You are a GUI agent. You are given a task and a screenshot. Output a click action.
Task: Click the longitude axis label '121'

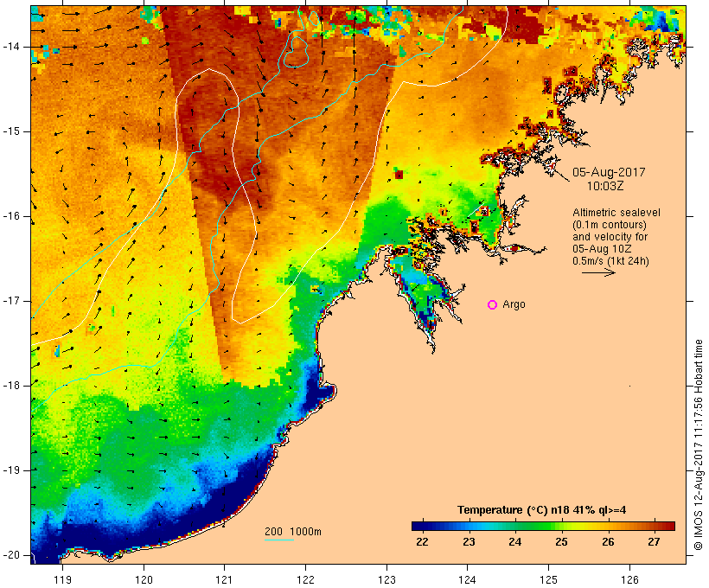pyautogui.click(x=225, y=579)
